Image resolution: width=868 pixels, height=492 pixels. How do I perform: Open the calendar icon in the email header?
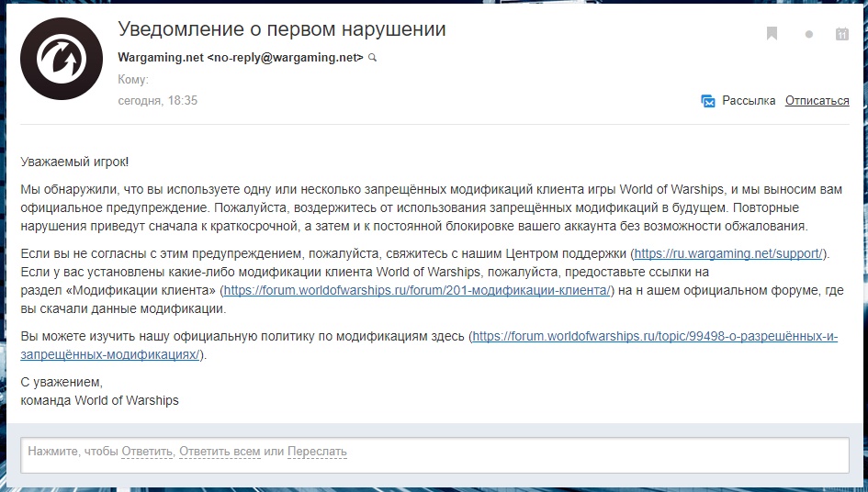[841, 34]
